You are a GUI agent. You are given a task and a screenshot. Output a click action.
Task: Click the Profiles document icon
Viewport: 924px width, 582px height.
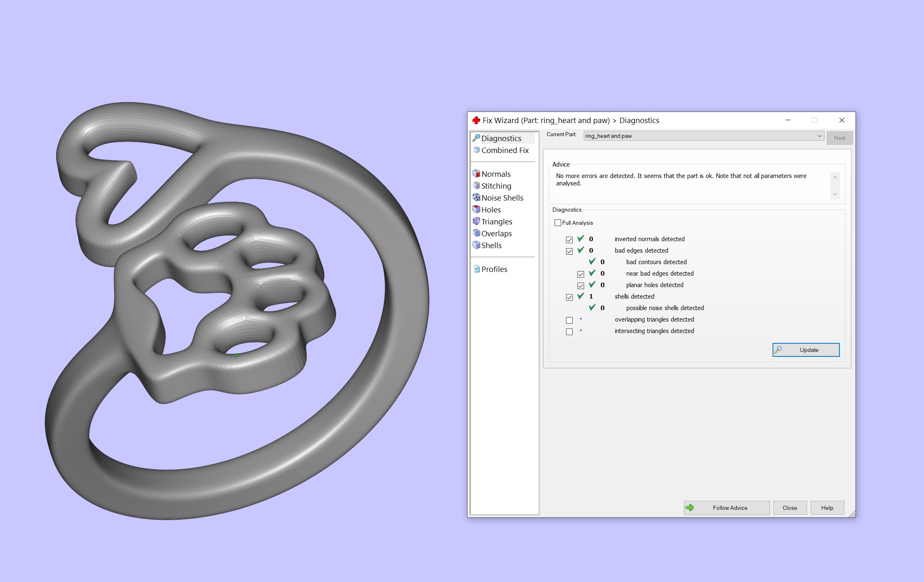click(477, 269)
